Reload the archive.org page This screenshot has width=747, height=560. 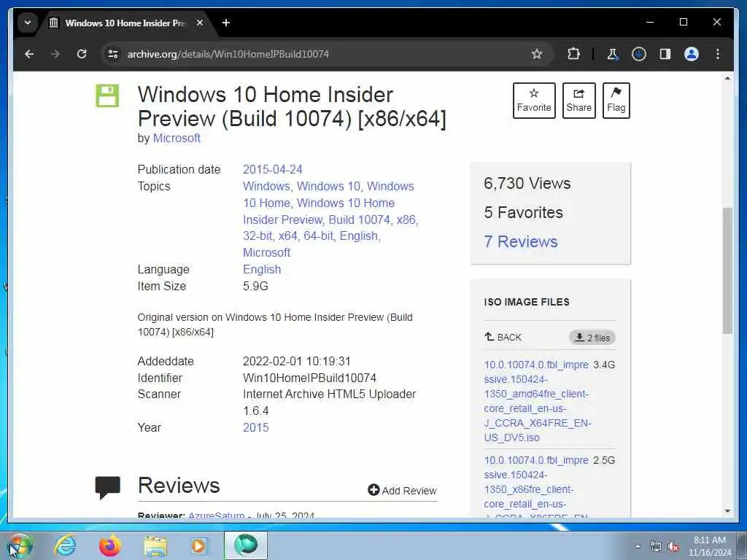(x=82, y=54)
